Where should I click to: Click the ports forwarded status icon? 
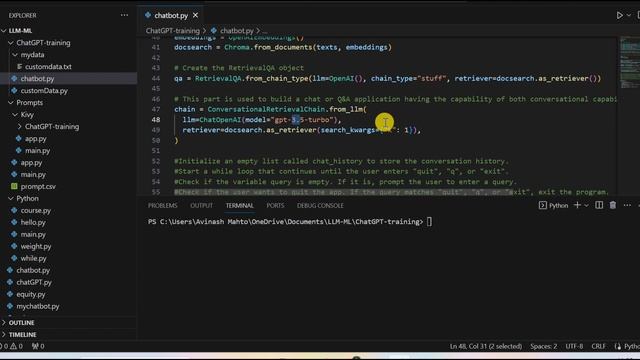pos(38,347)
